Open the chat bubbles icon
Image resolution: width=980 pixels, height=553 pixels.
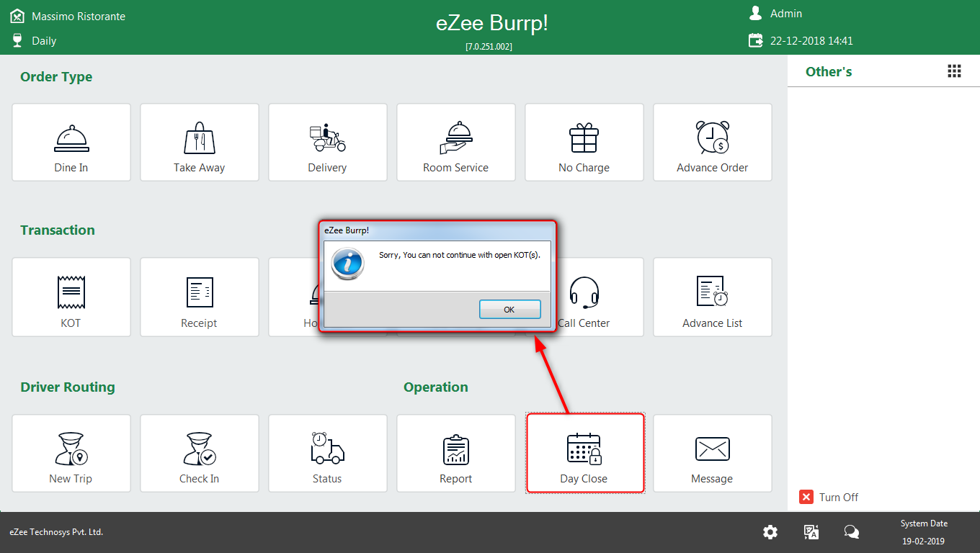coord(852,532)
